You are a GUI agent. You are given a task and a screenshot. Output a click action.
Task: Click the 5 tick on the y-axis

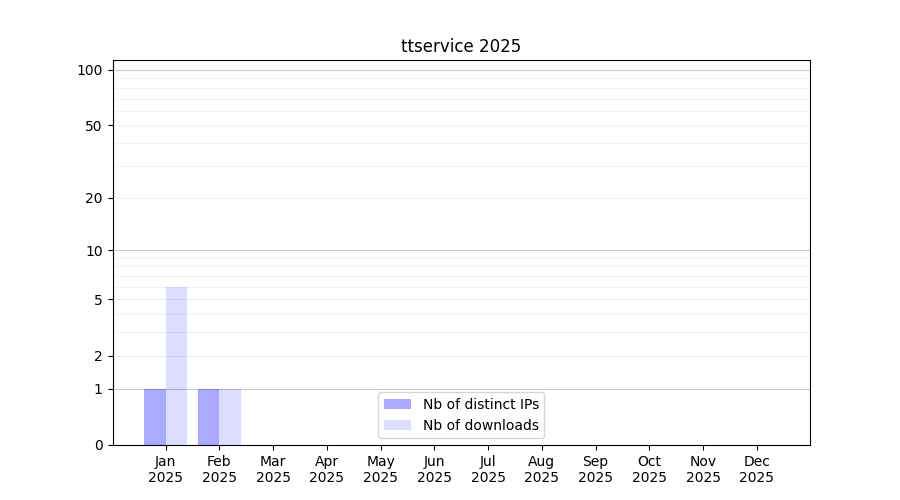point(98,300)
